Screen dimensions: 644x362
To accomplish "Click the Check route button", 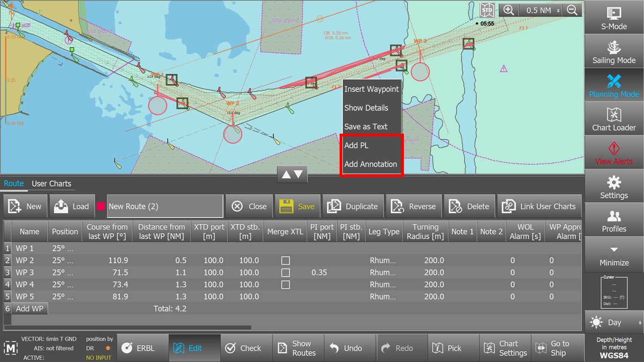I will click(247, 348).
